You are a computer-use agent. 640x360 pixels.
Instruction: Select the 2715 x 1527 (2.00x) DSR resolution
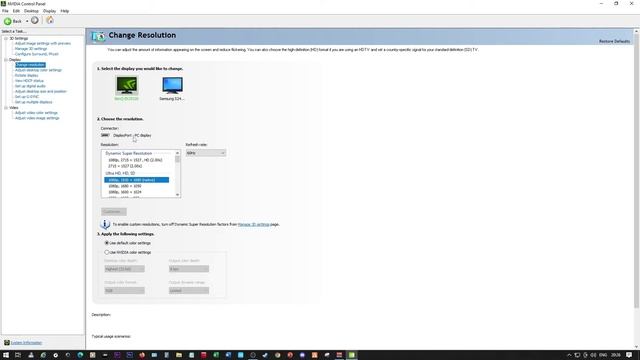click(x=125, y=166)
